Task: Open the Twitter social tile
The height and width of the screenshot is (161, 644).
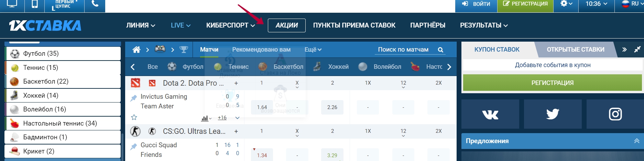Action: click(553, 114)
